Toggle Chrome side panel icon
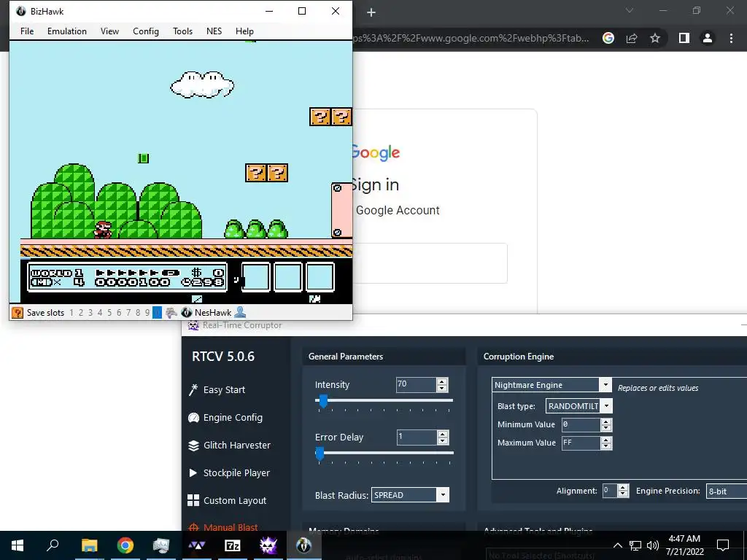 [684, 38]
